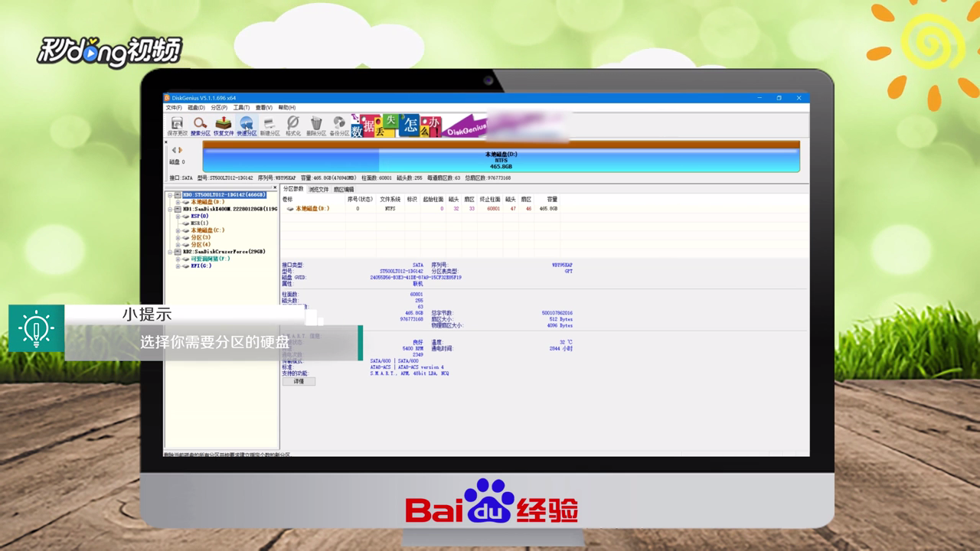980x551 pixels.
Task: Click the previous disk left arrow
Action: pos(174,150)
